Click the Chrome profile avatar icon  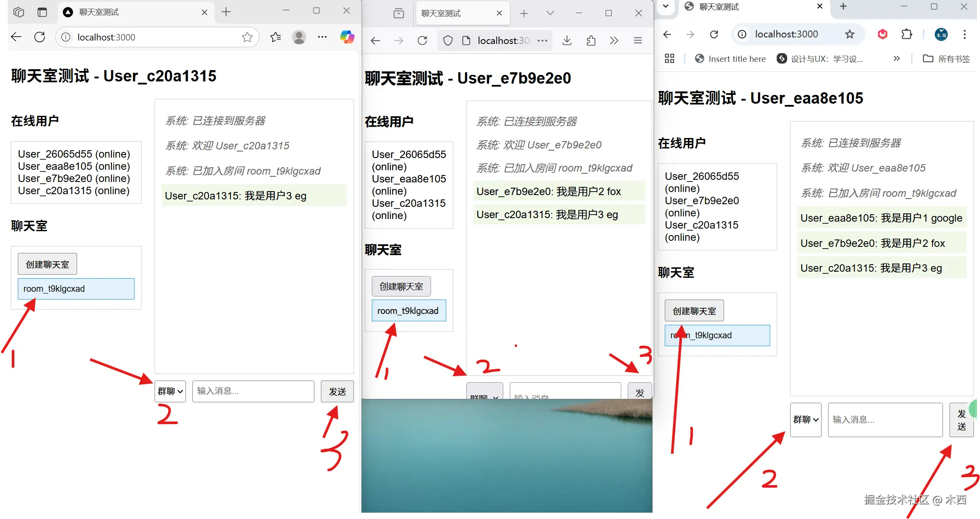(x=941, y=34)
